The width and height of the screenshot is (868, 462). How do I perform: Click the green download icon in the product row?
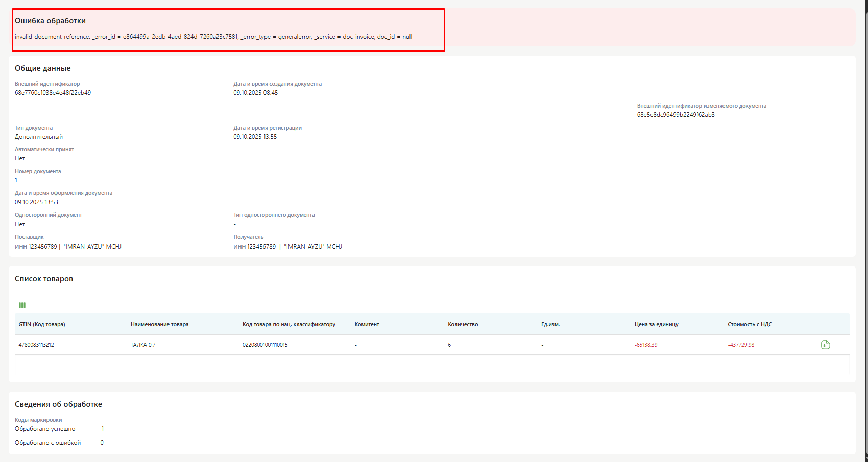tap(825, 345)
